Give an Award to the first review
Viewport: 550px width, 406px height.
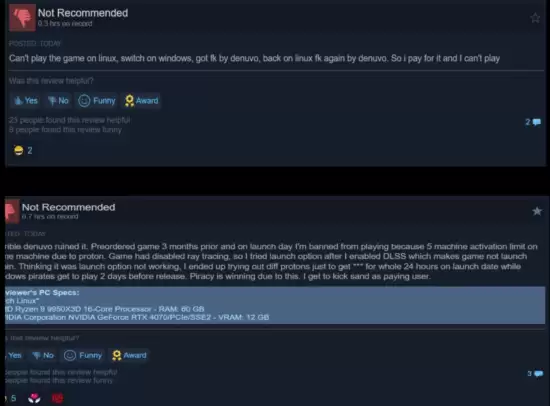pos(141,101)
